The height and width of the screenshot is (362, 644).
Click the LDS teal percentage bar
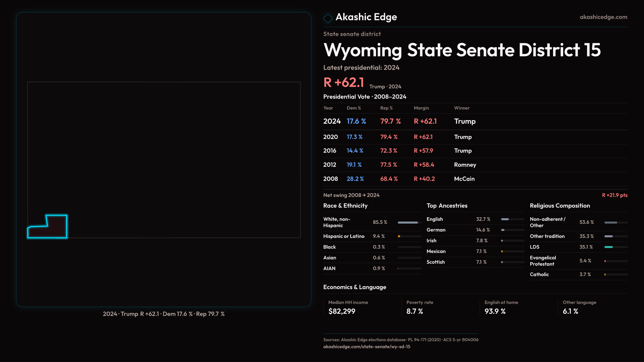[x=615, y=247]
